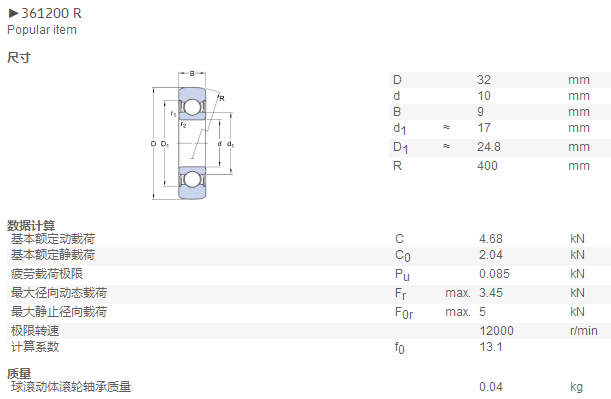Click the width B value 9
Screen dimensions: 611x399
click(x=480, y=112)
